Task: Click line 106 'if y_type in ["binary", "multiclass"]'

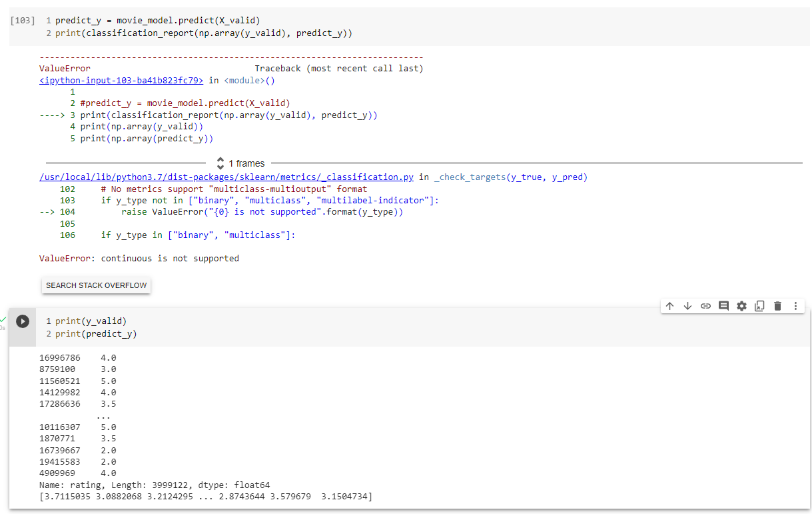Action: point(198,235)
